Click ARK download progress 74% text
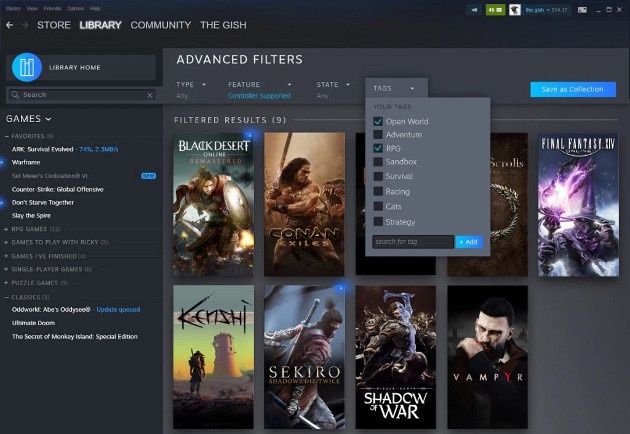Image resolution: width=630 pixels, height=434 pixels. 99,149
